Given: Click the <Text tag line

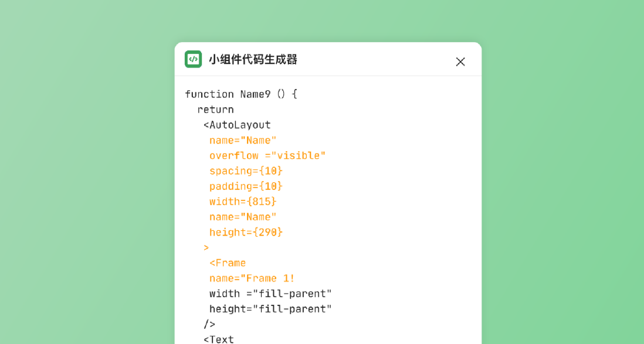Looking at the screenshot, I should click(x=219, y=339).
